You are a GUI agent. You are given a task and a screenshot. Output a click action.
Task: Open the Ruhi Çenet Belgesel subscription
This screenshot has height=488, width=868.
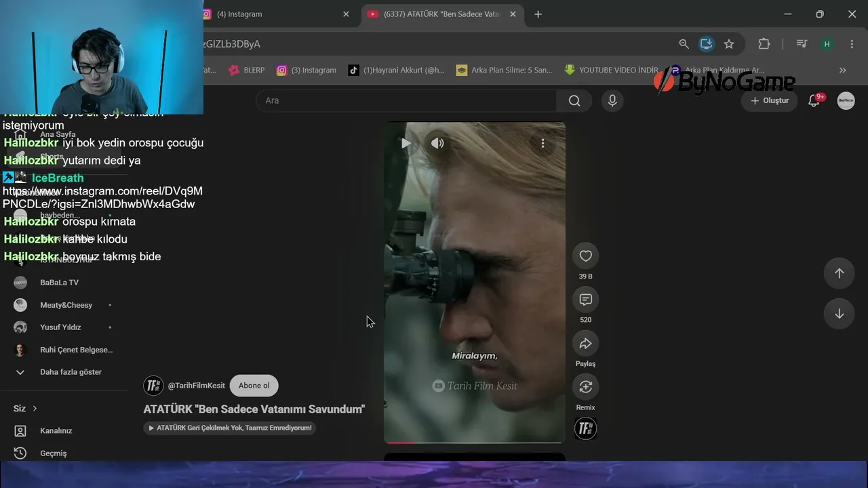[x=64, y=350]
